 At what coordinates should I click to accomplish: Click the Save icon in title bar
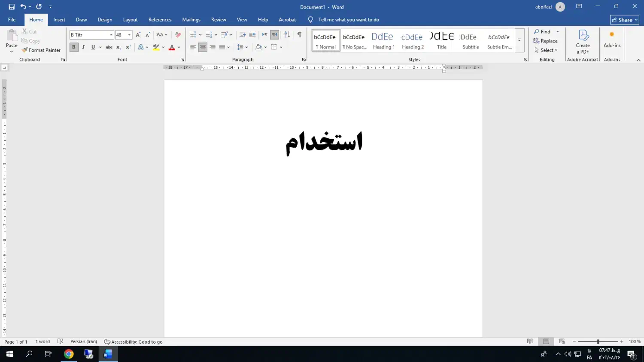(12, 7)
